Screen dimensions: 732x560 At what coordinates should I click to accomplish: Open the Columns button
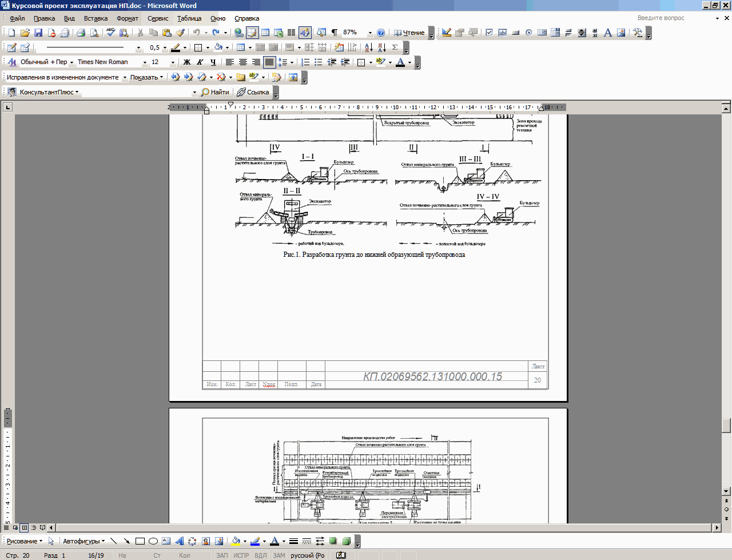292,33
